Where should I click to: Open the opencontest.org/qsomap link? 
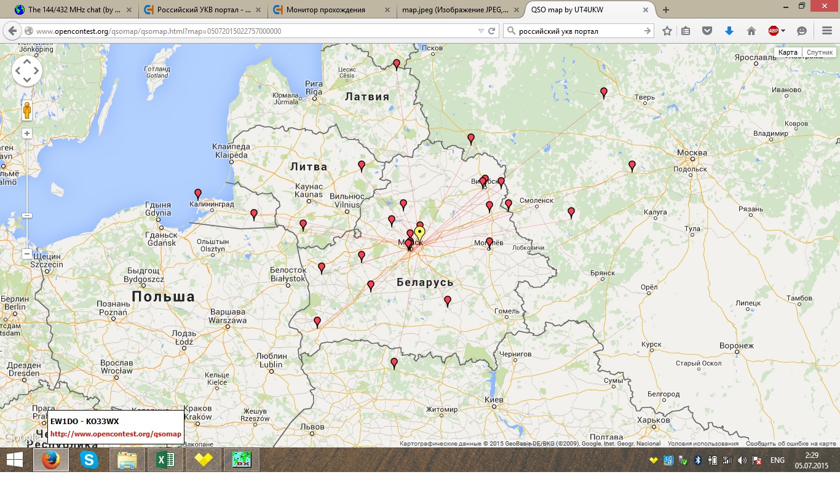click(x=116, y=434)
